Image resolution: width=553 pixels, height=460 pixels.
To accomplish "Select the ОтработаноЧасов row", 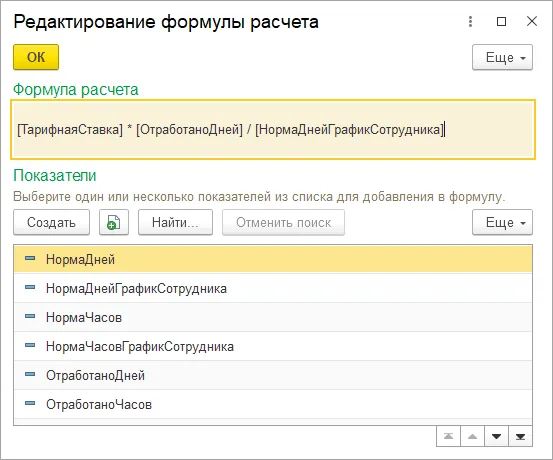I will 273,404.
